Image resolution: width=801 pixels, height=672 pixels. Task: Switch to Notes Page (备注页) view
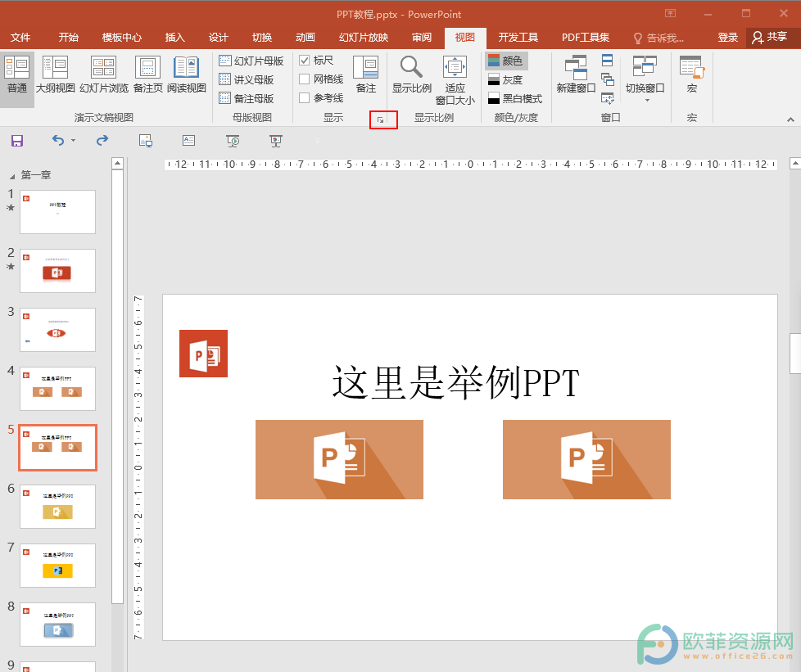click(147, 75)
